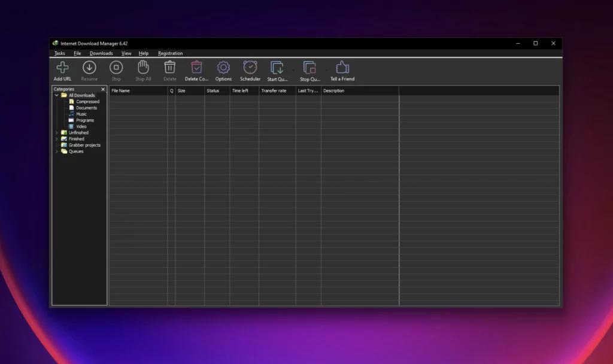Select the Compressed category

point(86,101)
